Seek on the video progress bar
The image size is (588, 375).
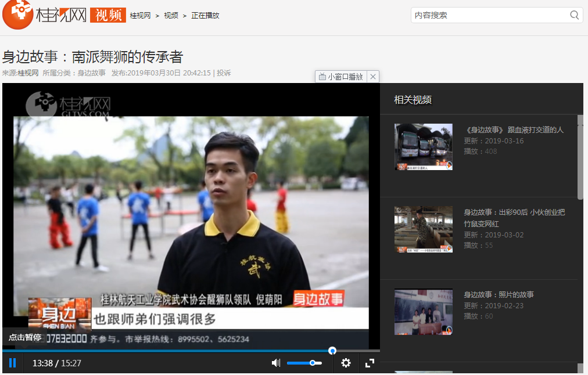(x=174, y=351)
